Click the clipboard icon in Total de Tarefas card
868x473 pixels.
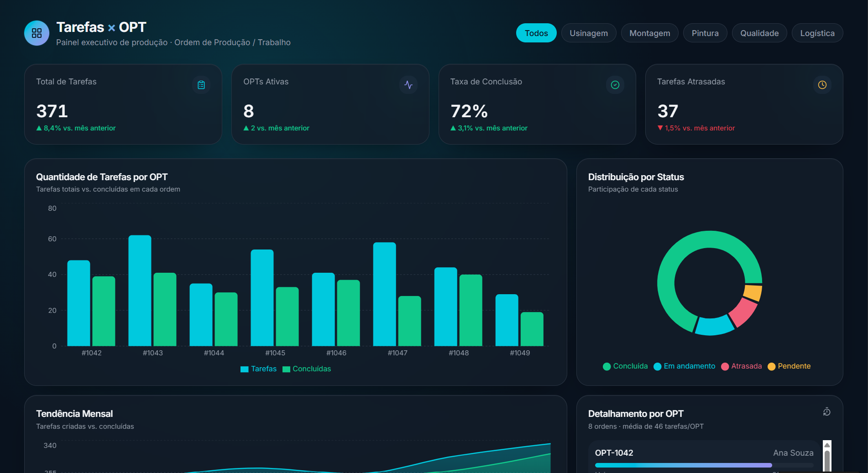pyautogui.click(x=201, y=85)
